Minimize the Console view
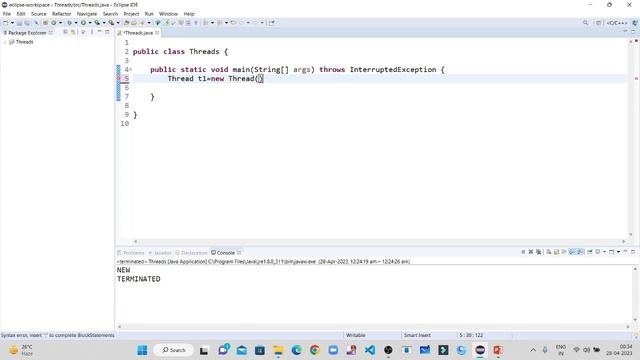Screen dimensions: 640x360 click(625, 251)
